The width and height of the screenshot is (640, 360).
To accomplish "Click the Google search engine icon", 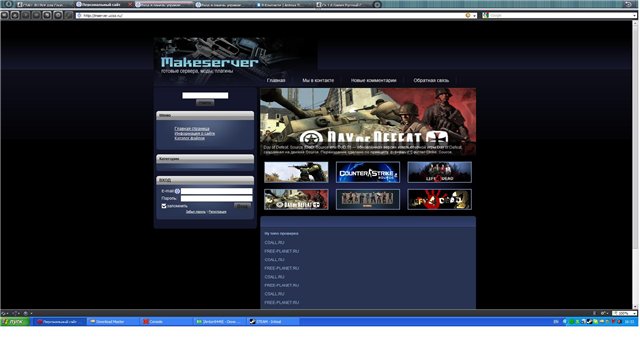I will 485,16.
